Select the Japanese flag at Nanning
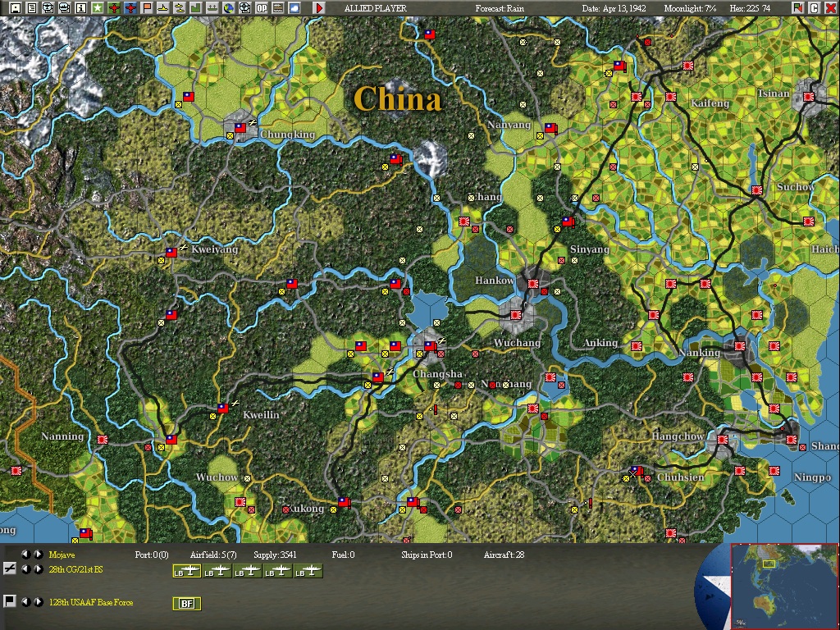The width and height of the screenshot is (840, 630). 103,440
